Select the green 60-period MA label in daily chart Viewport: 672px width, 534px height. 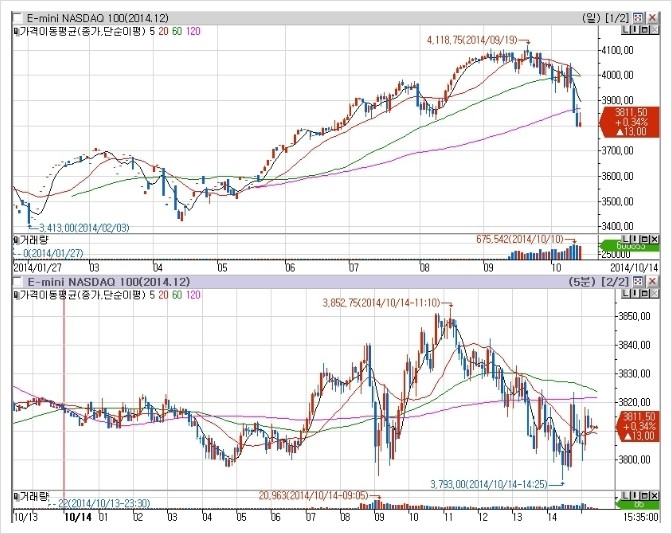177,31
